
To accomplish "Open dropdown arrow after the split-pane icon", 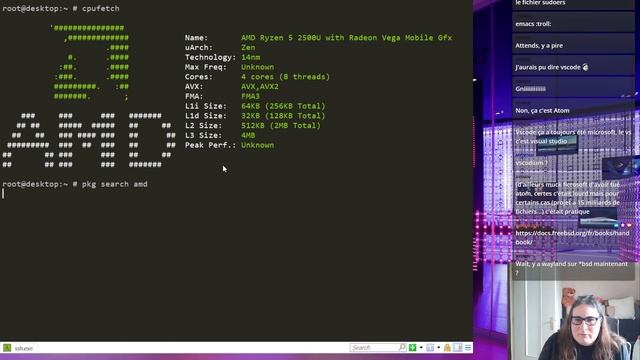I will (438, 347).
